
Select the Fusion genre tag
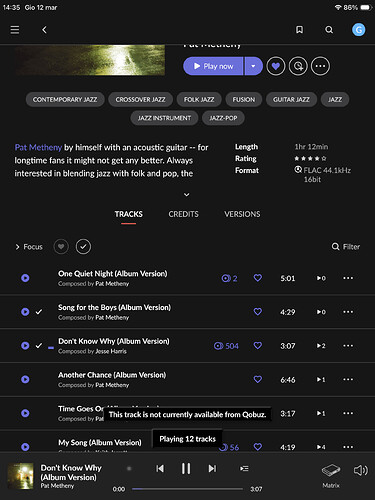pos(244,99)
